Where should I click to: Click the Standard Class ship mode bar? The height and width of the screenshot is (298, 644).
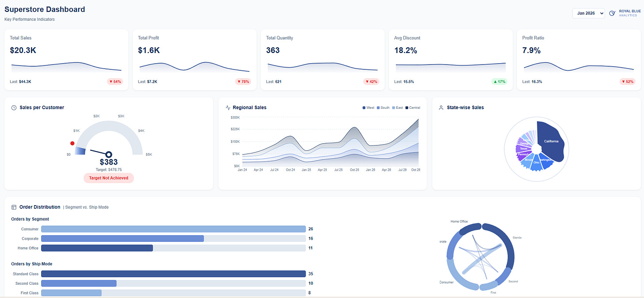coord(173,274)
